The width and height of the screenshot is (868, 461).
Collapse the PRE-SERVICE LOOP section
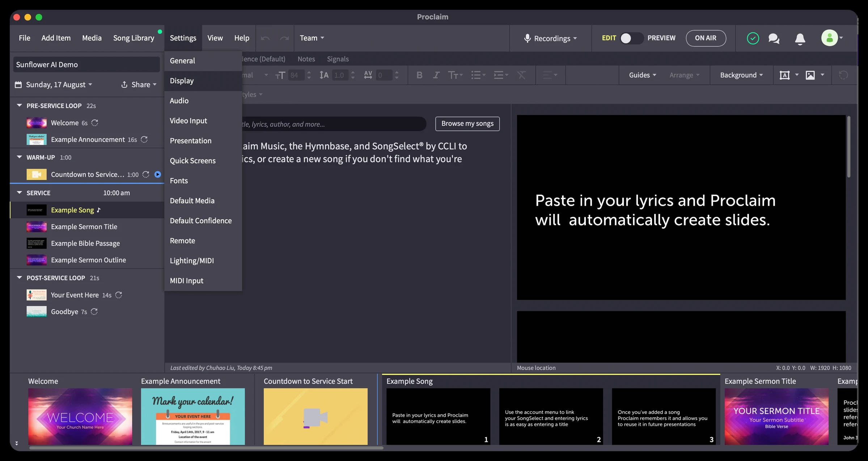[x=19, y=105]
